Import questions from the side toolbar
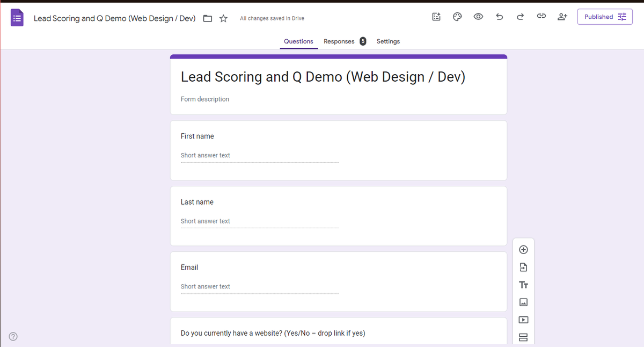The width and height of the screenshot is (644, 347). [x=524, y=267]
